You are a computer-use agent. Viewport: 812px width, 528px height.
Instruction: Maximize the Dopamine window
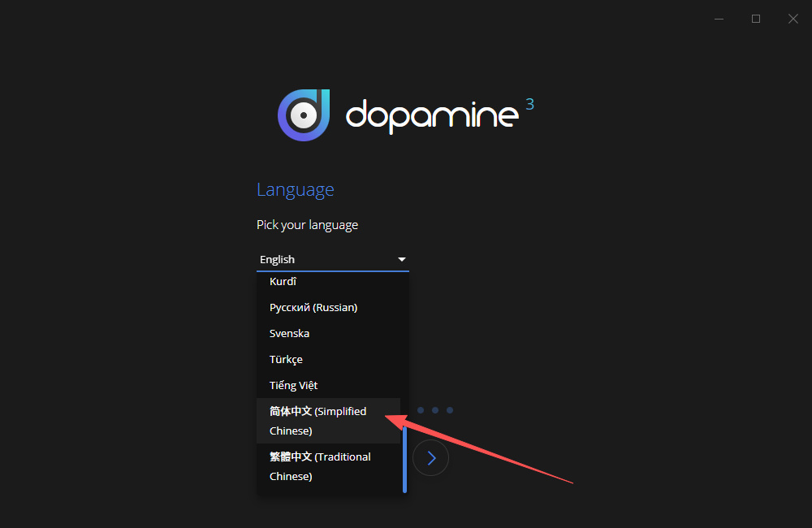(756, 19)
